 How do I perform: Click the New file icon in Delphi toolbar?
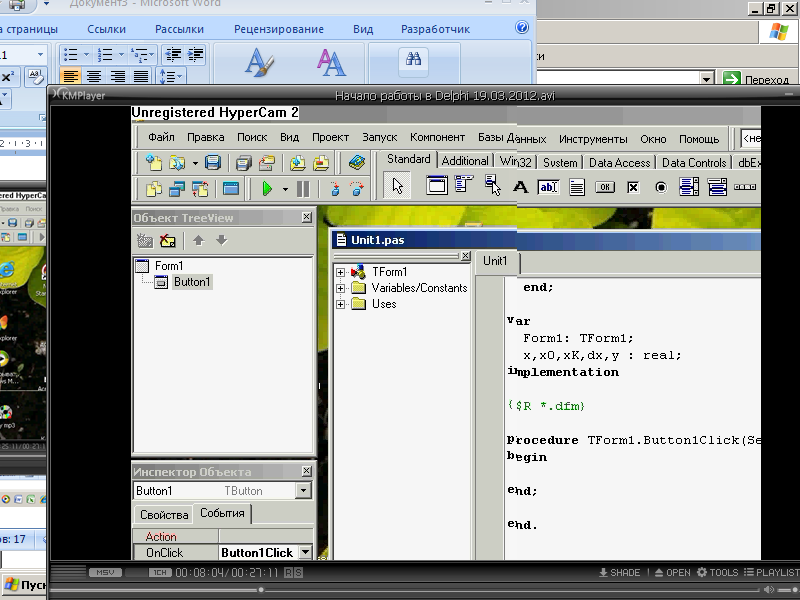pos(154,163)
